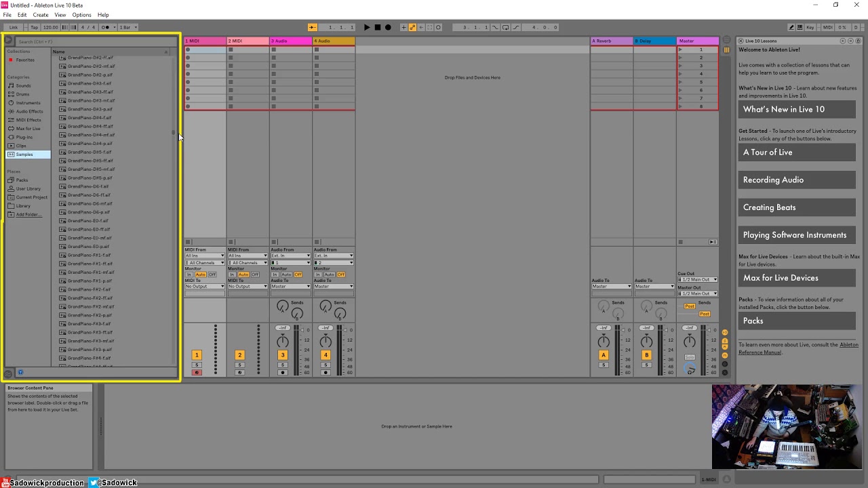Open Audio To dropdown on track 4

point(334,286)
